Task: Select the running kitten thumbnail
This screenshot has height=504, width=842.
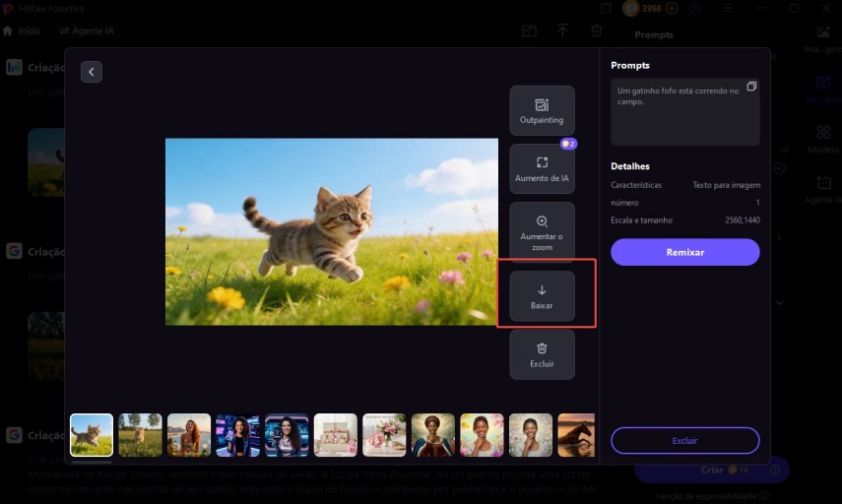Action: click(x=92, y=434)
